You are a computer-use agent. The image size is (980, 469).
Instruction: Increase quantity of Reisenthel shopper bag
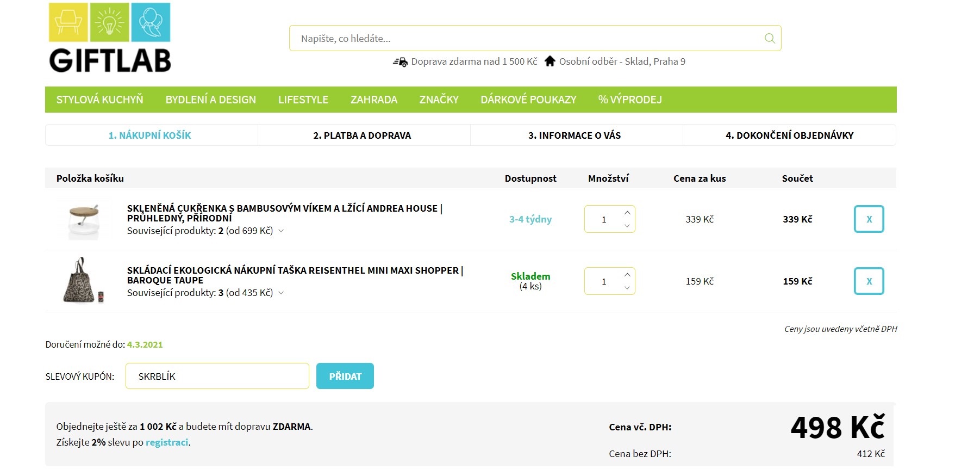coord(627,275)
